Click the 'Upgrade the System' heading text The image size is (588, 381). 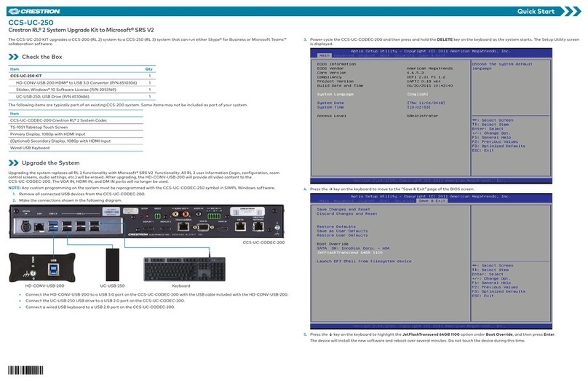pyautogui.click(x=51, y=163)
